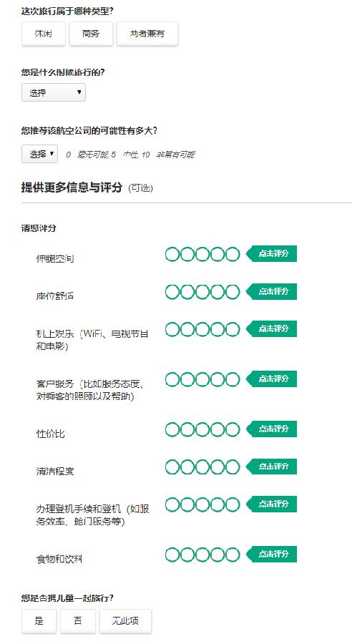
Task: Click 点击评分 tag beside 伸腿空间
Action: tap(271, 254)
